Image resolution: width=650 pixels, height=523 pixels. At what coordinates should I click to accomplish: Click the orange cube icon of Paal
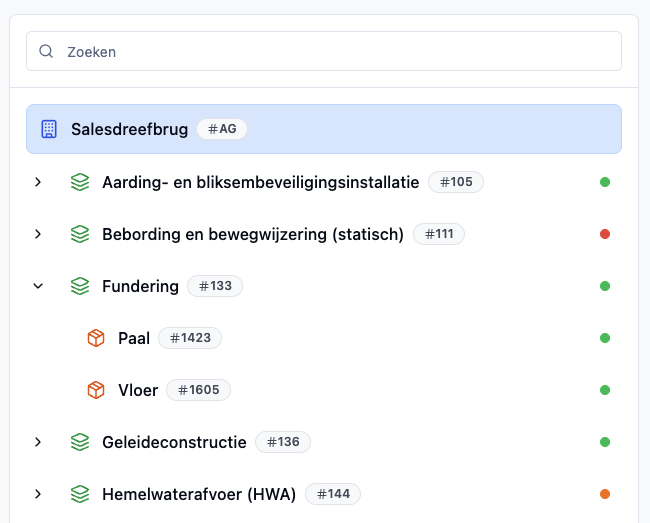click(x=96, y=338)
